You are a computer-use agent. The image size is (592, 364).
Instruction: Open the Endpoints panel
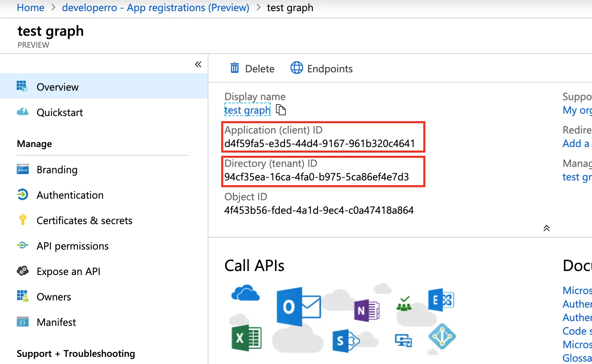tap(321, 68)
